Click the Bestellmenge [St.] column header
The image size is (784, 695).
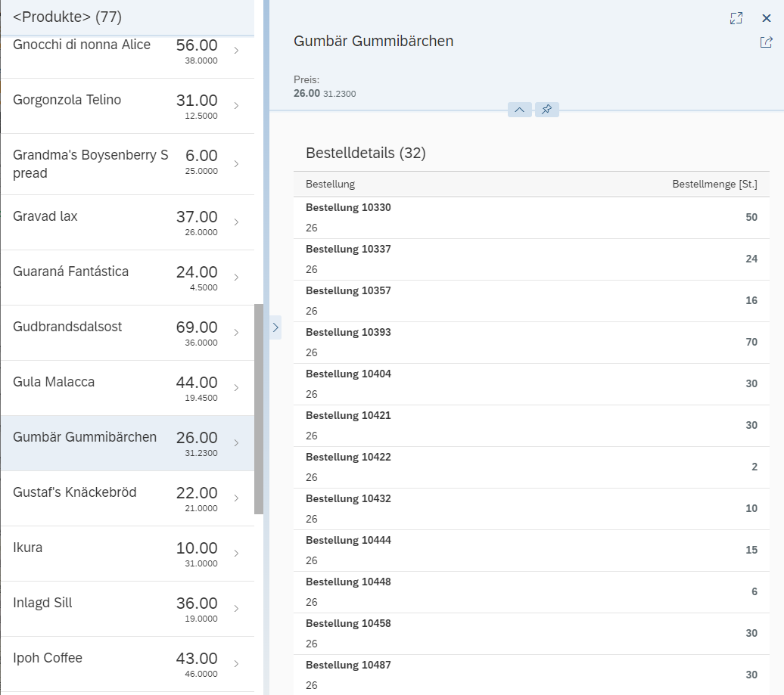point(714,185)
